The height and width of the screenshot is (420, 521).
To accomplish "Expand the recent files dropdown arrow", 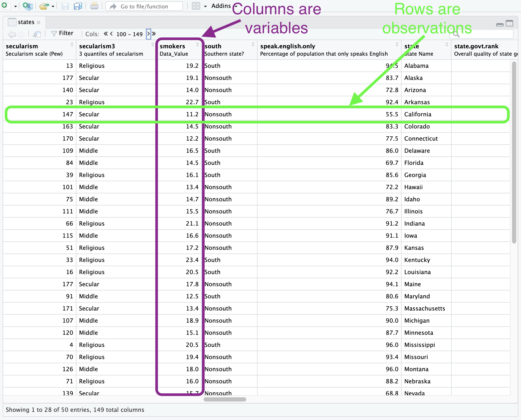I will [53, 6].
